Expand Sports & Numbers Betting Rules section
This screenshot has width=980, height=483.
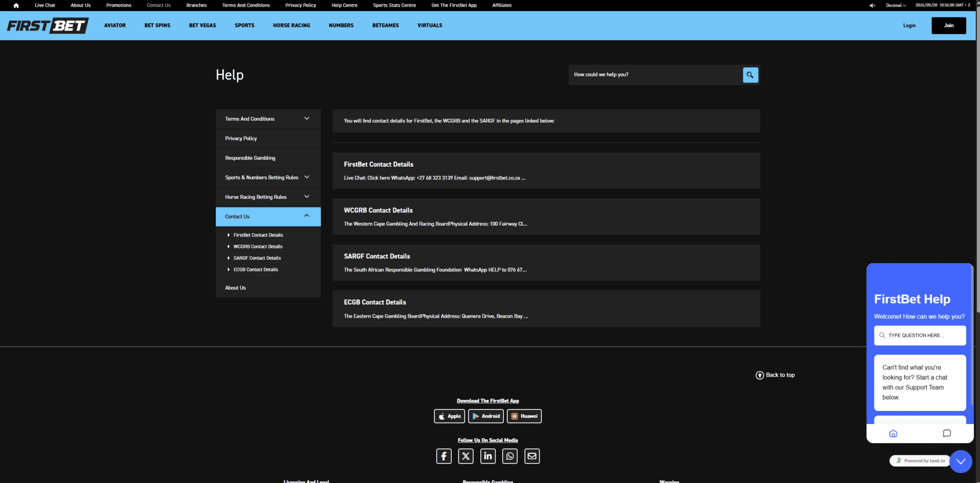coord(268,177)
